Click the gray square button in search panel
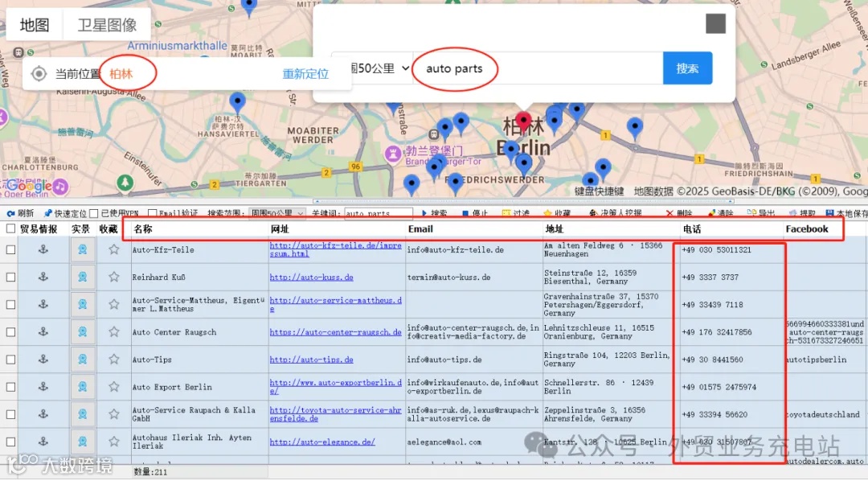The height and width of the screenshot is (481, 868). pyautogui.click(x=715, y=24)
